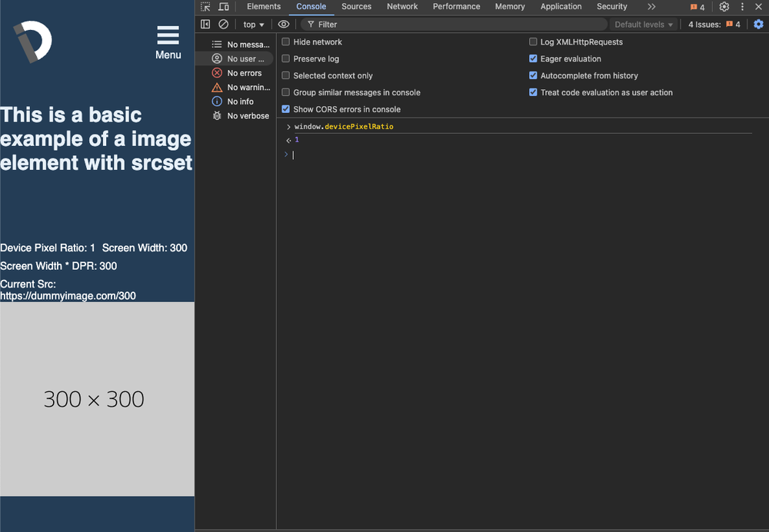The width and height of the screenshot is (769, 532).
Task: Open the Default levels dropdown
Action: click(x=643, y=24)
